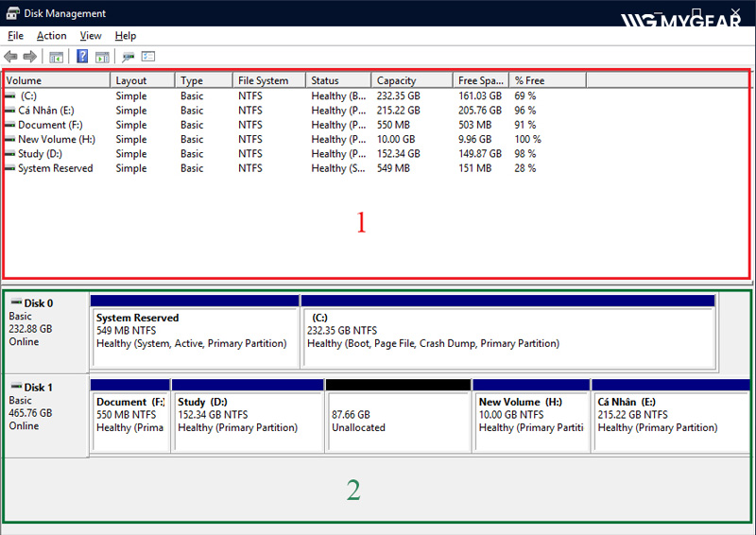This screenshot has width=756, height=535.
Task: Click the Show/Hide Console Tree icon
Action: pyautogui.click(x=56, y=57)
